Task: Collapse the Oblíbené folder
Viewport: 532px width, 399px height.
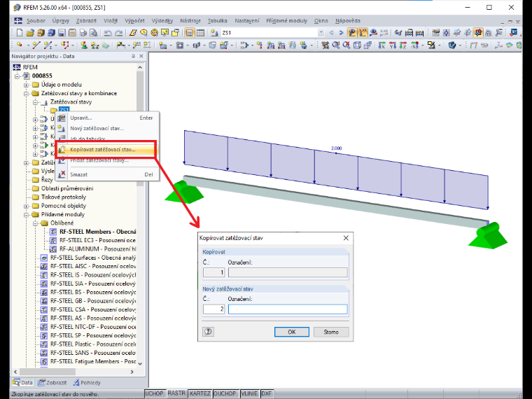Action: [35, 223]
